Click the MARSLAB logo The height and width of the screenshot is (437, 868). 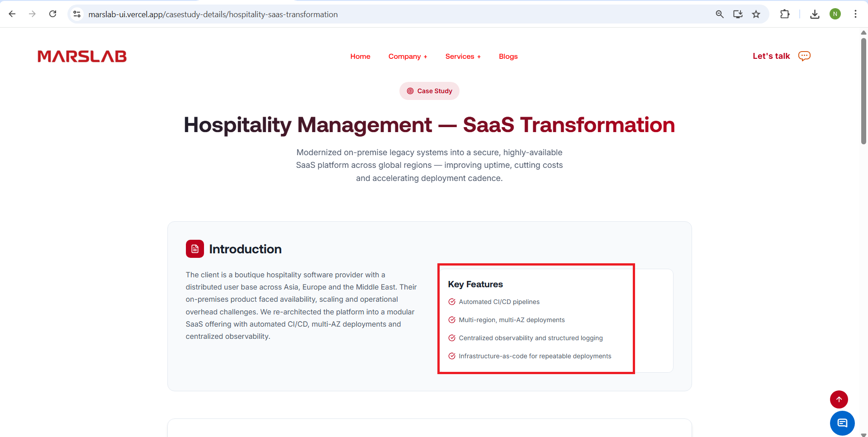point(82,56)
